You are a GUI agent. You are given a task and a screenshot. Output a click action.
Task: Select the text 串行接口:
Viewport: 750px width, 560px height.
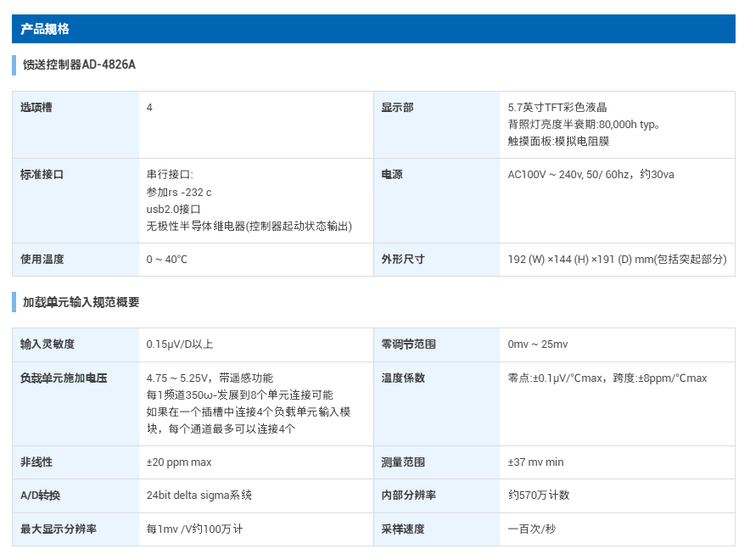pos(170,175)
